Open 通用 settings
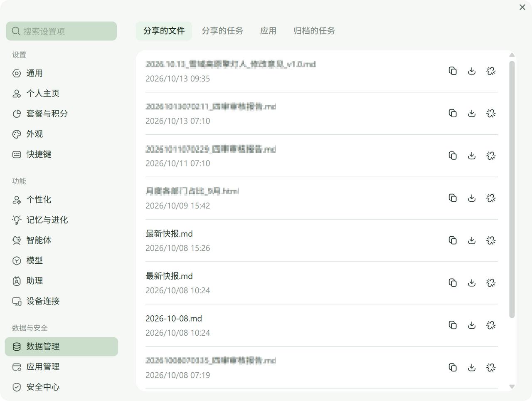Screen dimensions: 532x401 (62, 73)
